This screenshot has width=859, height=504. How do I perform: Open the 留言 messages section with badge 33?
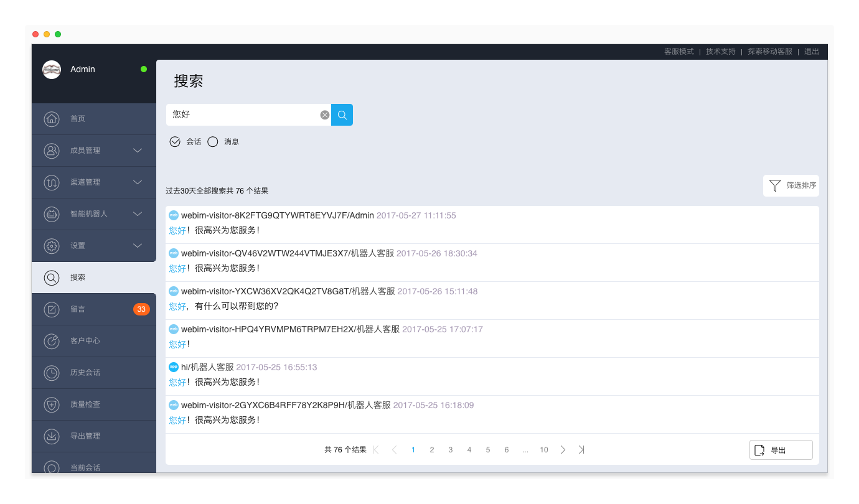point(52,309)
